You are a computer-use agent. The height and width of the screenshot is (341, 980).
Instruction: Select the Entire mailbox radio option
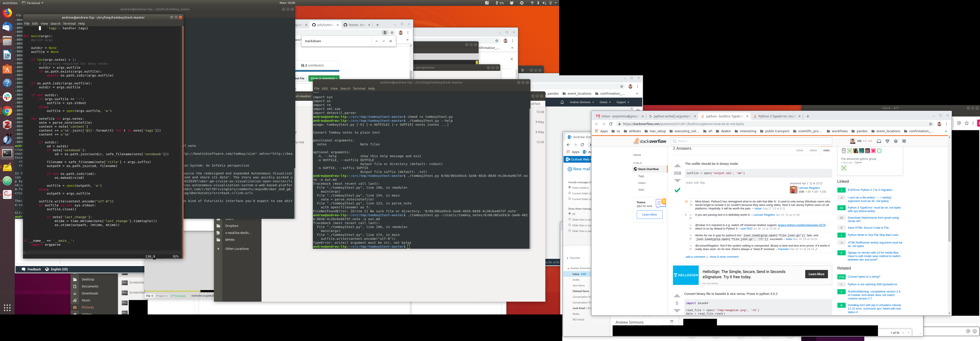pos(569,187)
